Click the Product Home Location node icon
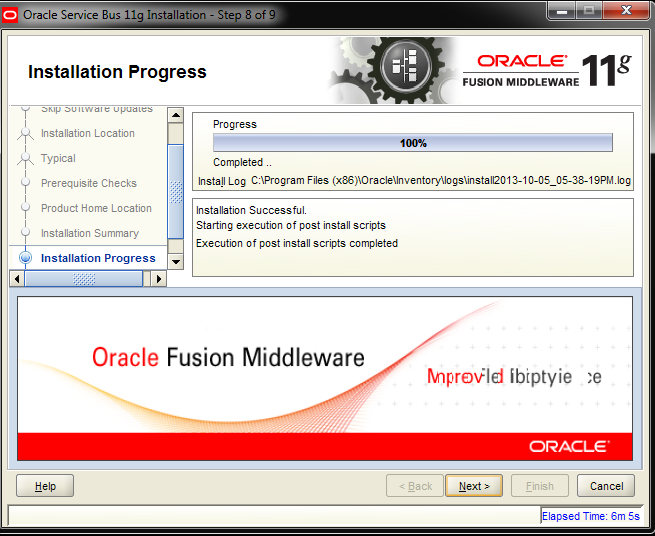 coord(25,207)
